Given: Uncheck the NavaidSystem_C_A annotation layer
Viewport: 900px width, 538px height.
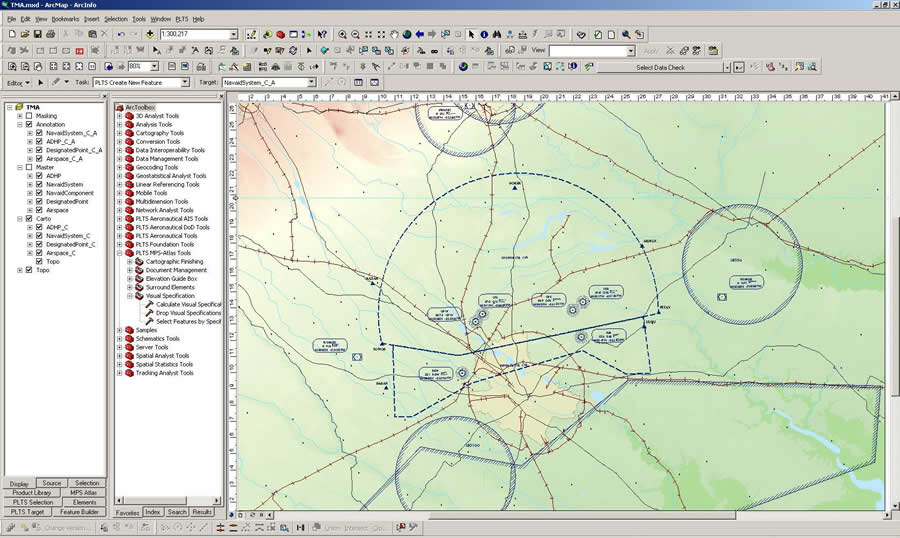Looking at the screenshot, I should (x=41, y=132).
